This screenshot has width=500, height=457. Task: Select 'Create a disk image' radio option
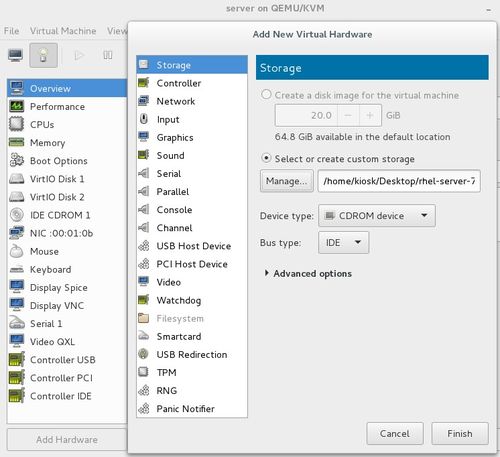[266, 95]
